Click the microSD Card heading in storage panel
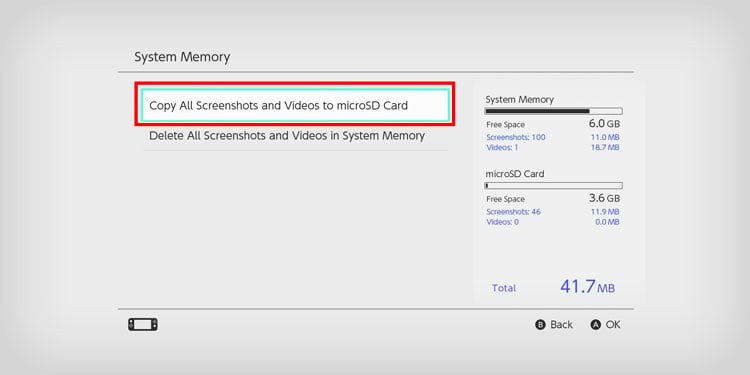Viewport: 750px width, 375px height. coord(515,174)
